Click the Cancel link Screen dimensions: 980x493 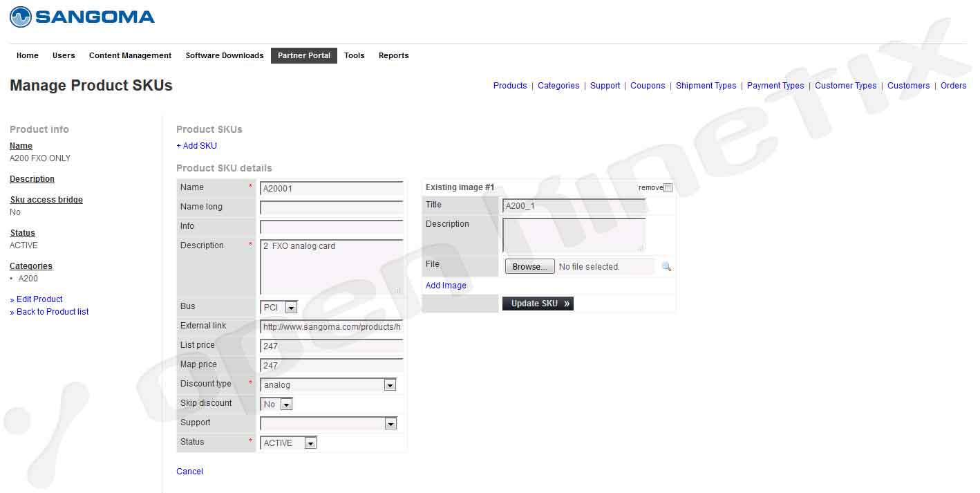[x=190, y=472]
